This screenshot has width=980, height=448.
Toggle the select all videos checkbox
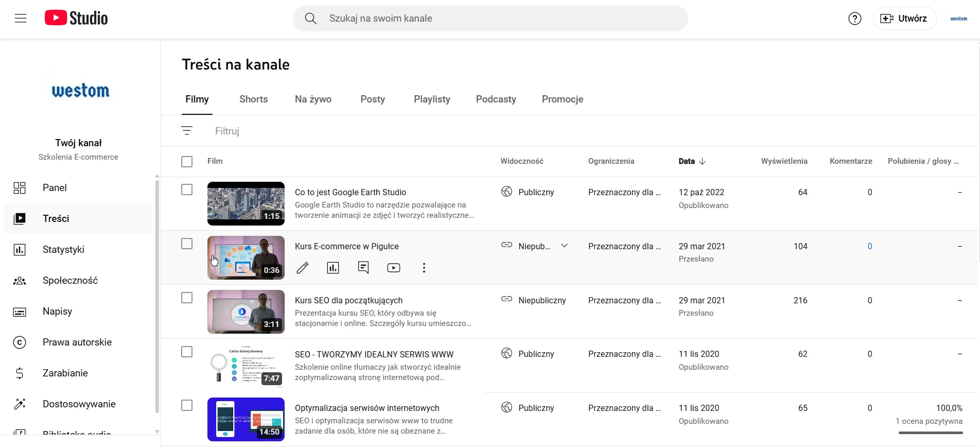(x=187, y=162)
